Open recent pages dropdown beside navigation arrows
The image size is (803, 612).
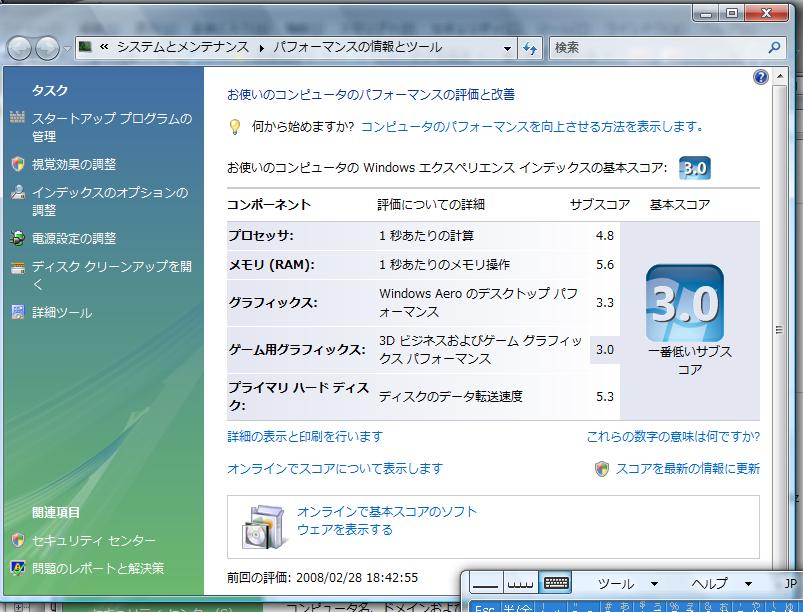67,49
